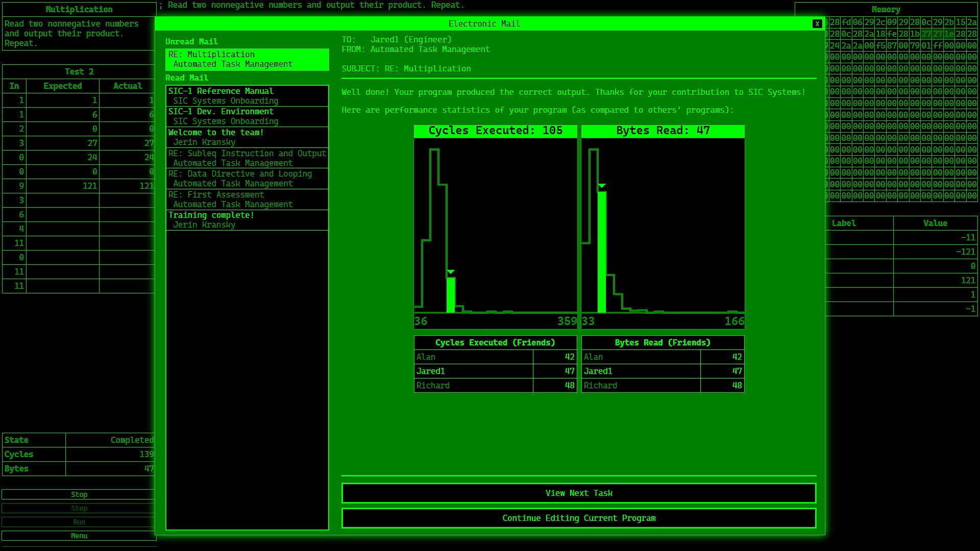Click the Cycles Executed histogram marker
The width and height of the screenshot is (980, 551).
pos(450,272)
